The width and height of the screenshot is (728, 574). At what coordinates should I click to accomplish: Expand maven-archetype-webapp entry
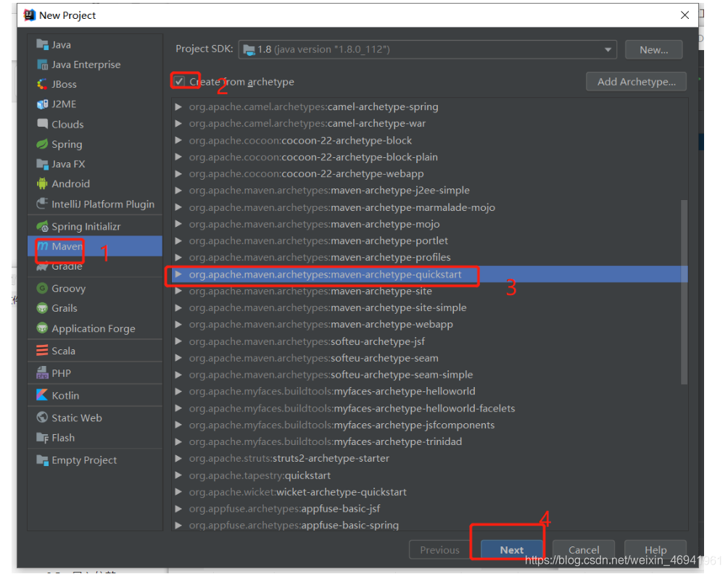178,325
